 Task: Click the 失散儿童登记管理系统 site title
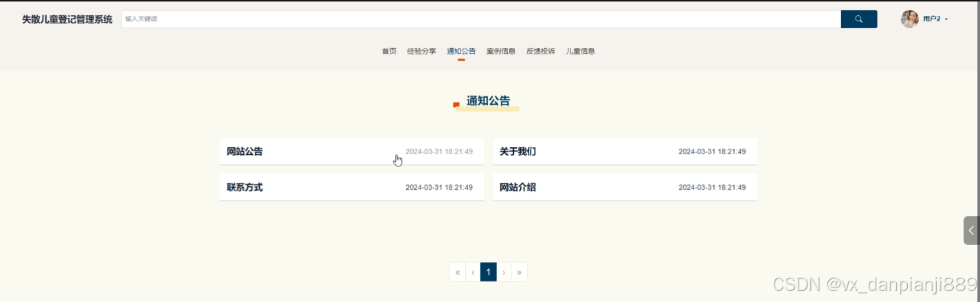tap(67, 19)
